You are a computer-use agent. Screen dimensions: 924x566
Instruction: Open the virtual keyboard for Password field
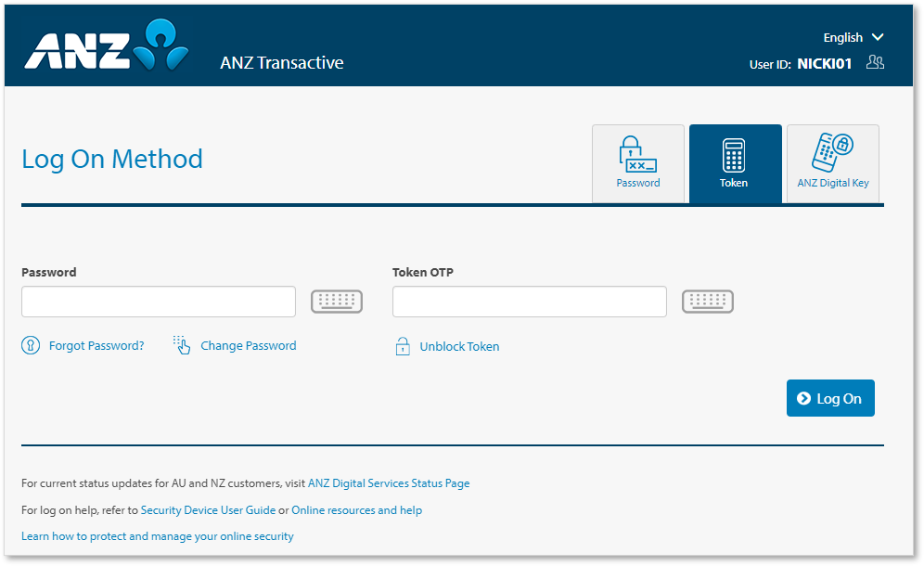[x=337, y=302]
